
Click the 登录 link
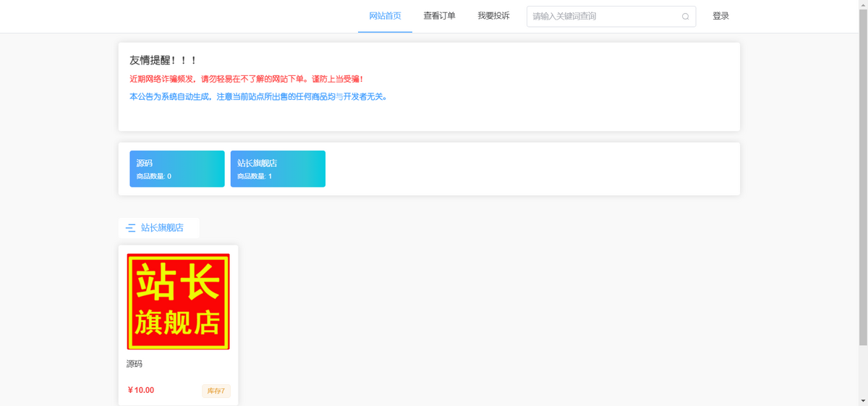(720, 16)
